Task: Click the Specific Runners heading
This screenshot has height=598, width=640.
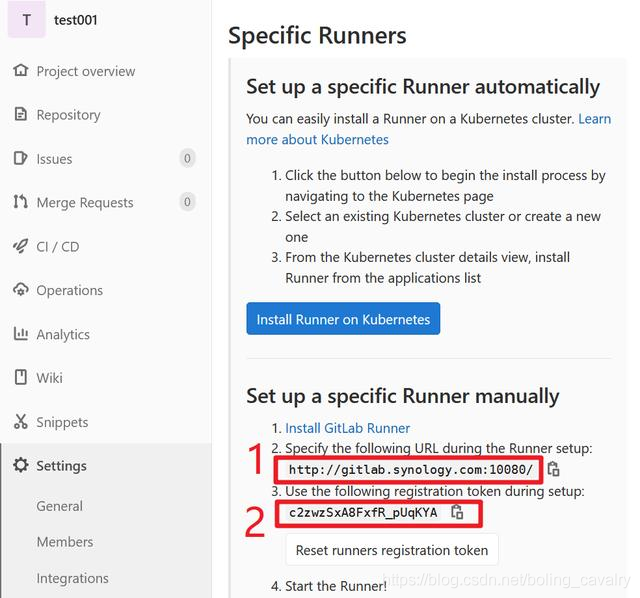Action: pos(317,36)
